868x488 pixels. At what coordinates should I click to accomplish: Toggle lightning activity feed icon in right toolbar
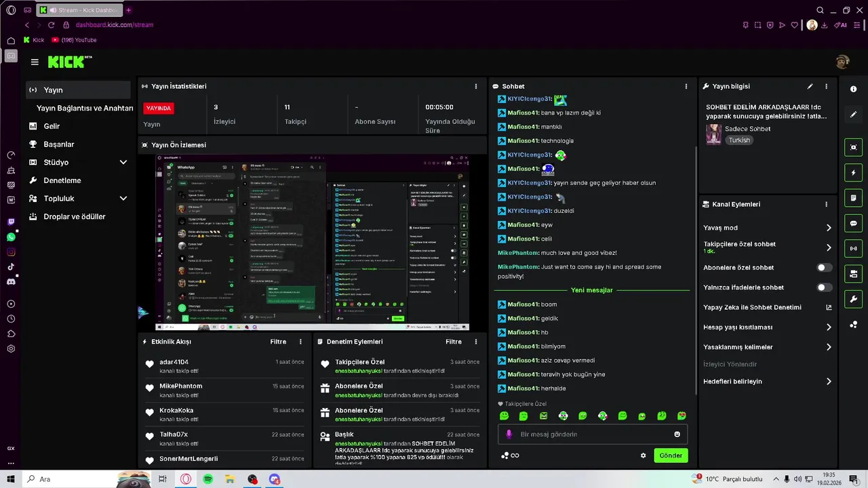click(x=853, y=172)
